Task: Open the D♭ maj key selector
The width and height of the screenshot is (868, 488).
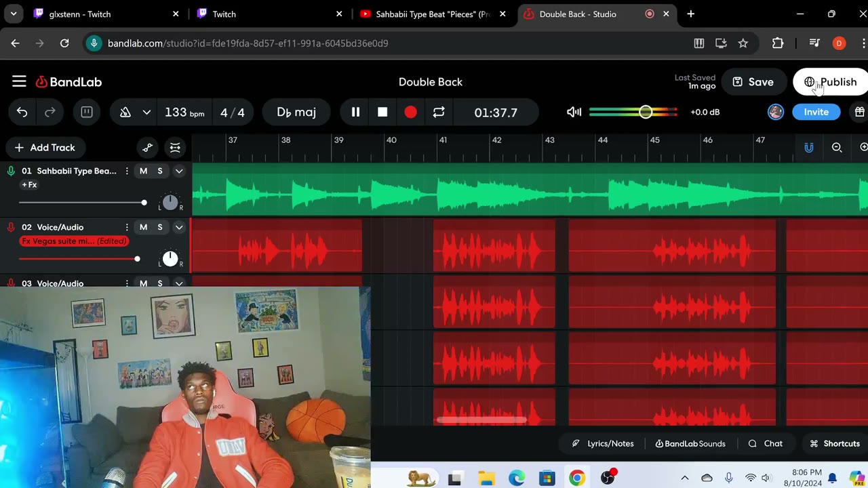Action: point(296,113)
